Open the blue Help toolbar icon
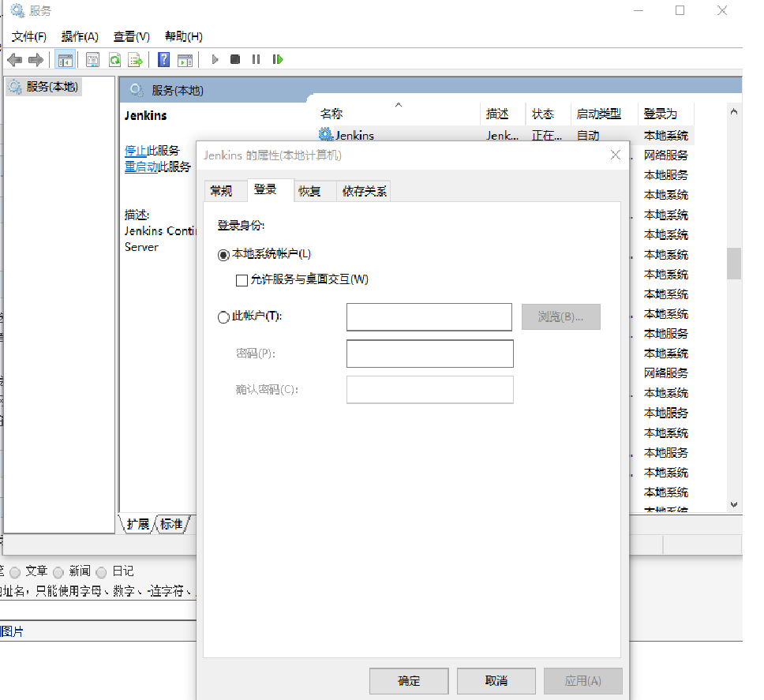 coord(163,59)
